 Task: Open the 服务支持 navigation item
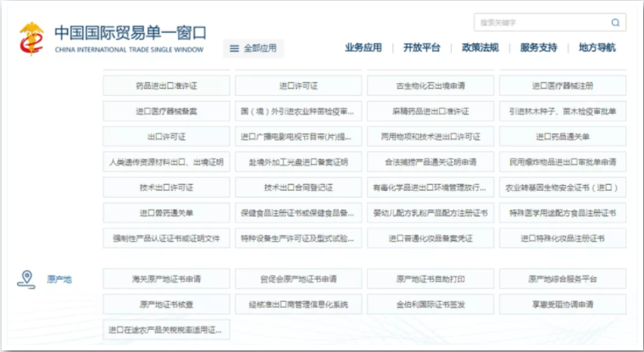click(x=538, y=47)
